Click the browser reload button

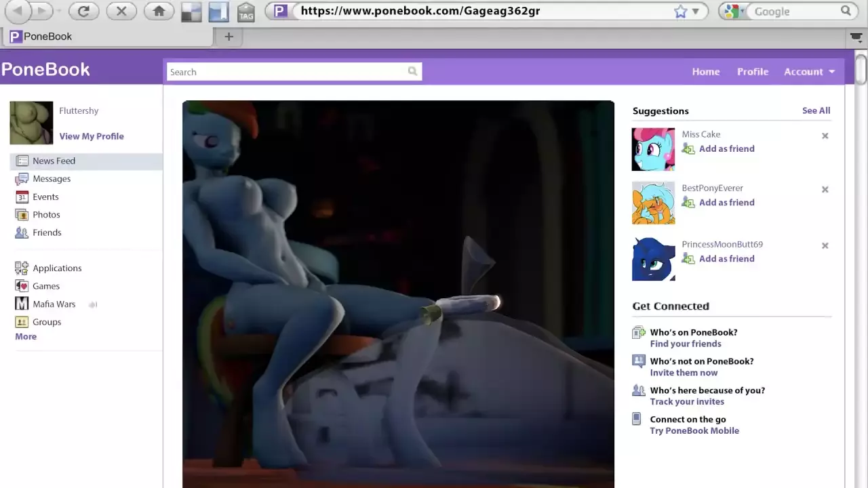pyautogui.click(x=83, y=12)
